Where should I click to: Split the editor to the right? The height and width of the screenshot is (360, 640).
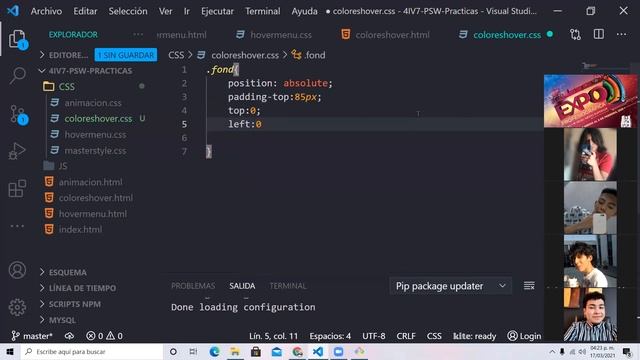[x=599, y=35]
